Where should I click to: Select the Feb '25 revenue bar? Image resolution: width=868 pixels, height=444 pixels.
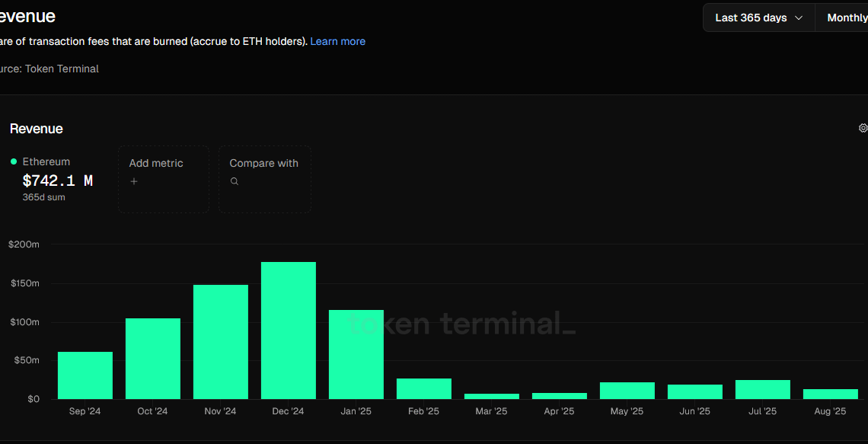pos(424,388)
